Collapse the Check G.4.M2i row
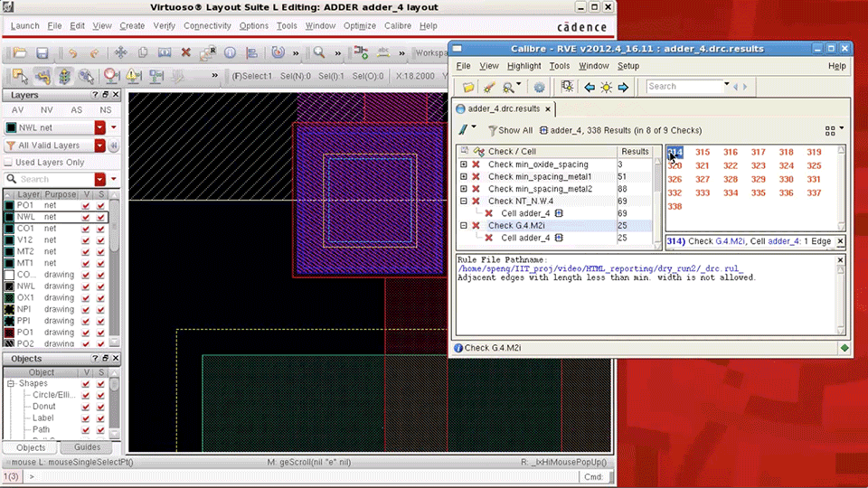The width and height of the screenshot is (868, 488). click(x=463, y=225)
